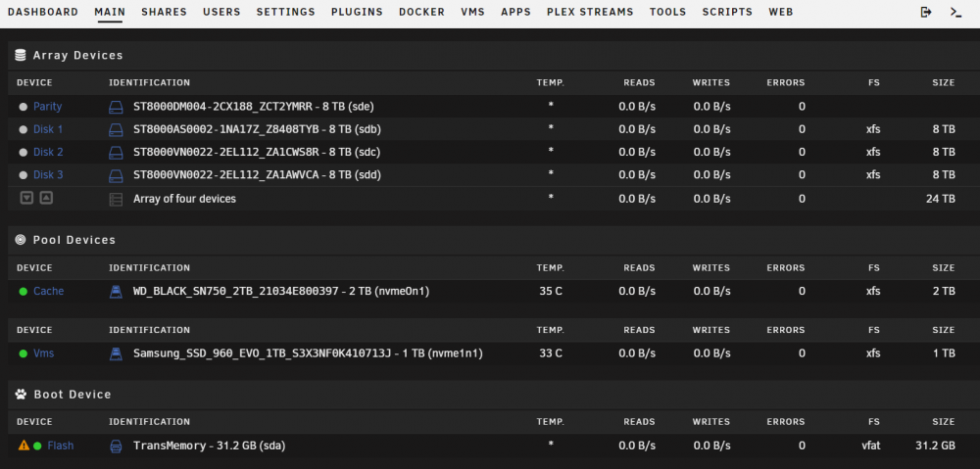980x469 pixels.
Task: Click the Disk 2 grey status indicator
Action: 24,153
